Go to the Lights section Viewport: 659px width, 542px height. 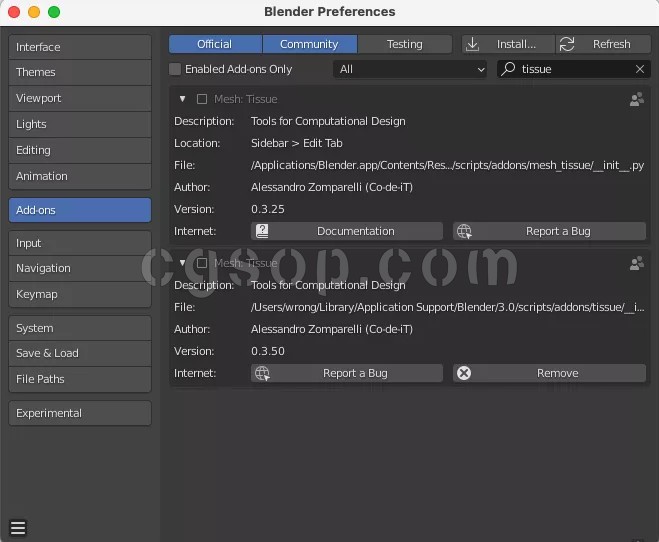tap(80, 124)
